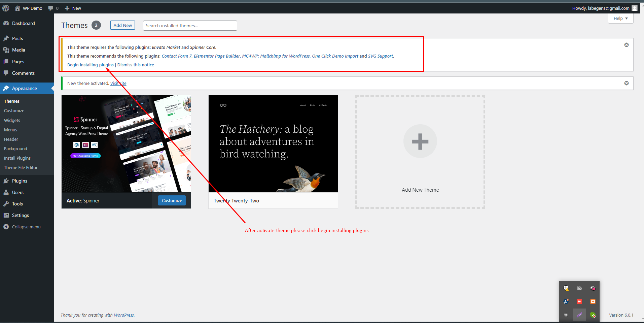Open Theme File Editor submenu
Image resolution: width=644 pixels, height=323 pixels.
pyautogui.click(x=21, y=167)
